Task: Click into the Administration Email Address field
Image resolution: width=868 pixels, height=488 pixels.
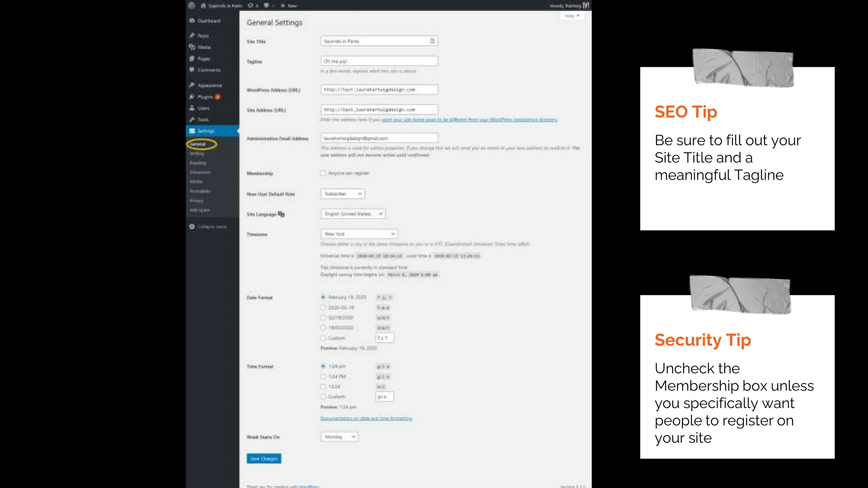Action: point(379,138)
